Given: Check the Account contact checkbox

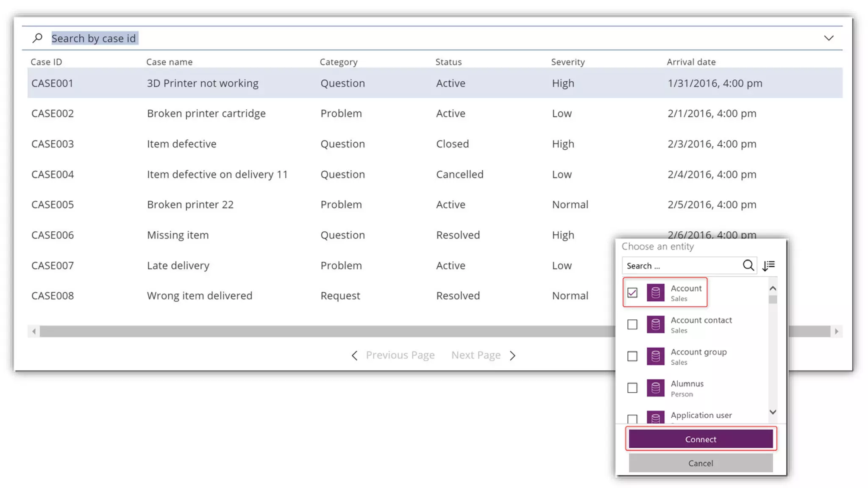Looking at the screenshot, I should coord(632,324).
